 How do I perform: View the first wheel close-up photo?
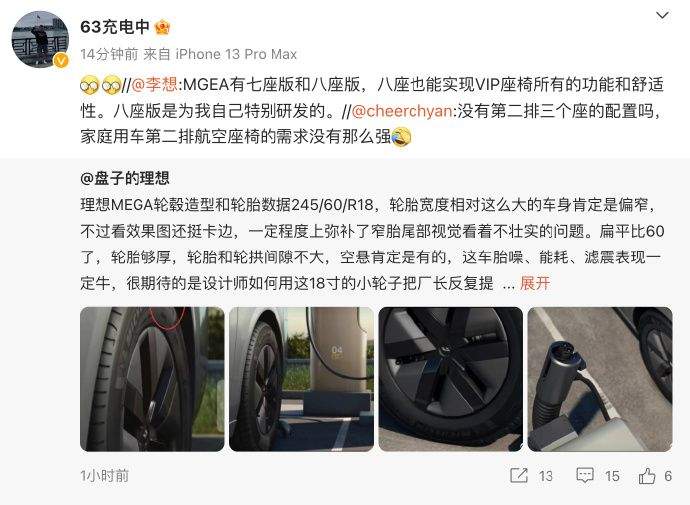(x=152, y=379)
